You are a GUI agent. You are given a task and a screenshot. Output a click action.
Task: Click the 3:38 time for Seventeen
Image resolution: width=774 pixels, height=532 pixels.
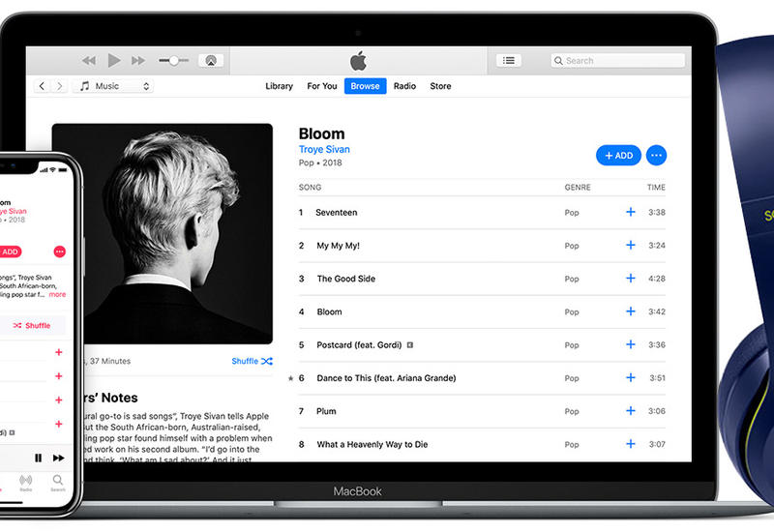[657, 212]
